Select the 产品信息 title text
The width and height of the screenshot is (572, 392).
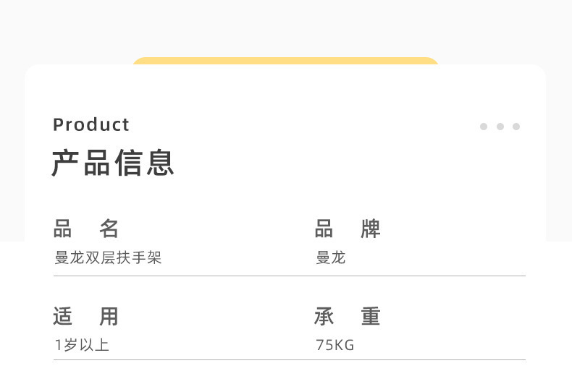point(113,163)
